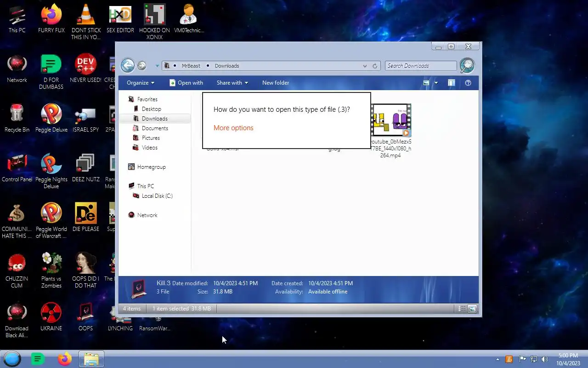Expand the view options dropdown arrow
Screen dimensions: 588x368
tap(436, 83)
